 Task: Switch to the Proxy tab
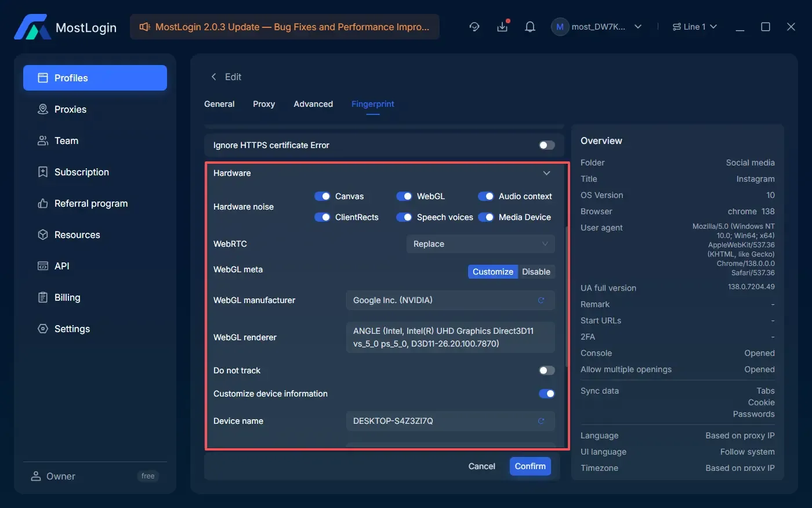[x=264, y=104]
